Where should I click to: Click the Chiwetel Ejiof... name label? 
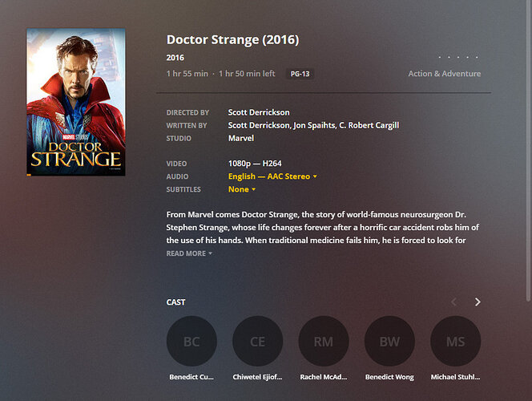coord(257,377)
